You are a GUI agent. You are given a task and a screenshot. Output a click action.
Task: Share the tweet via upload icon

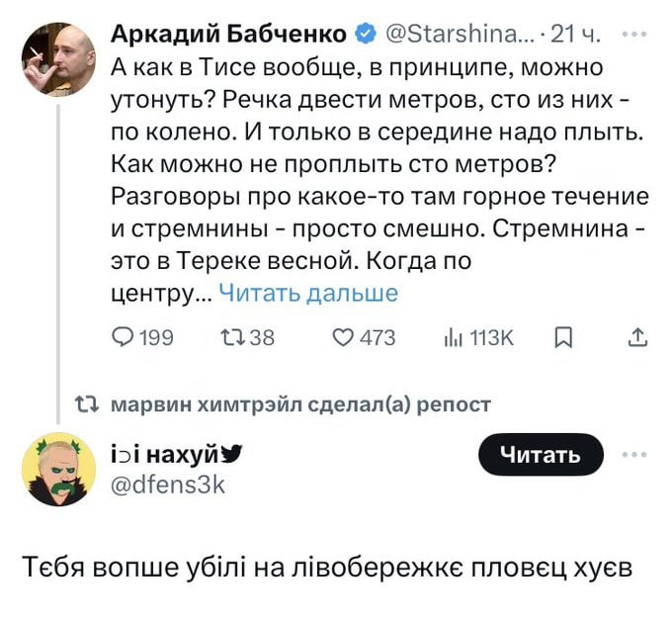click(638, 338)
